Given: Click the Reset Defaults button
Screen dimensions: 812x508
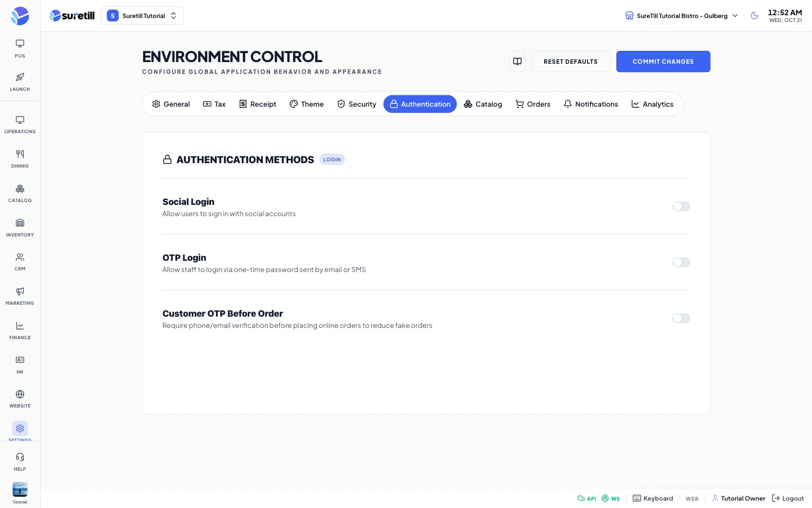Looking at the screenshot, I should point(571,62).
